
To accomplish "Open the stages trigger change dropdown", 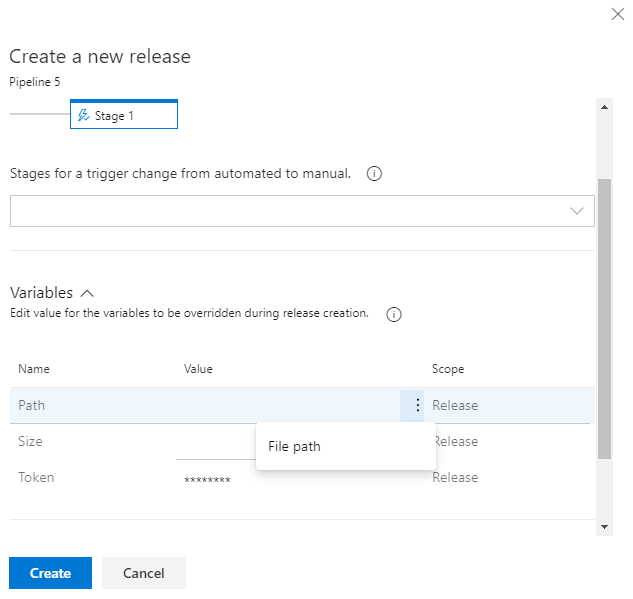I will pos(302,211).
